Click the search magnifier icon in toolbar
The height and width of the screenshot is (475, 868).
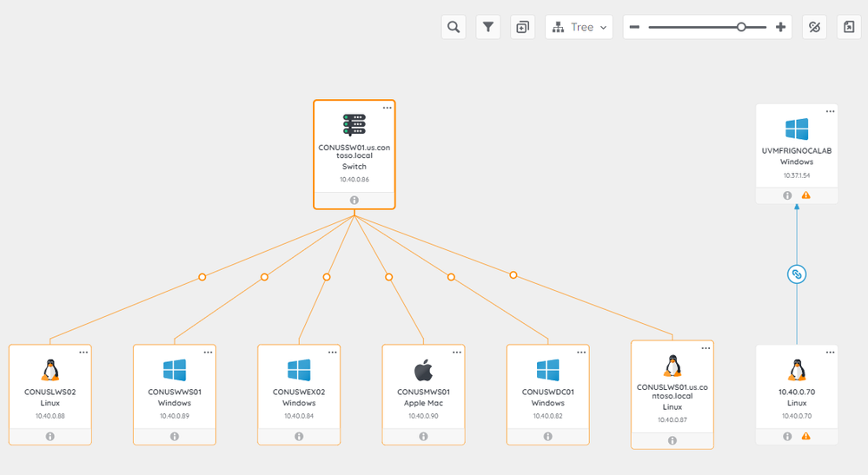tap(453, 27)
